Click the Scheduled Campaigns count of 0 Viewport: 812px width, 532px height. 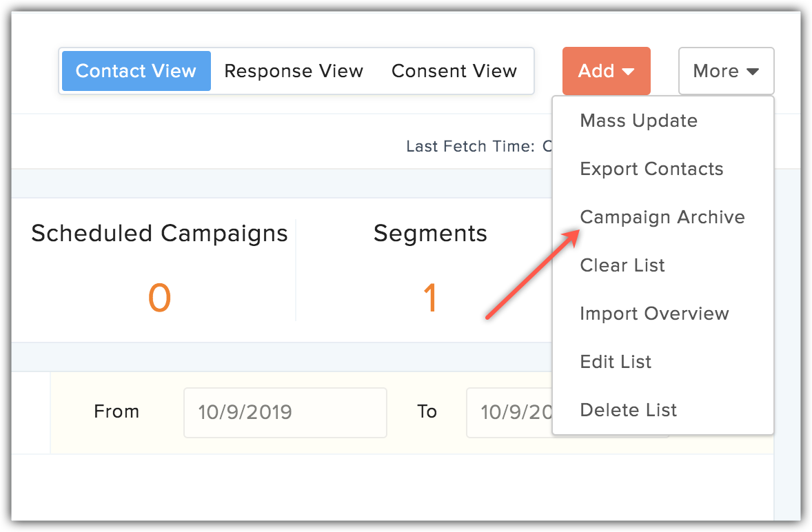click(159, 296)
